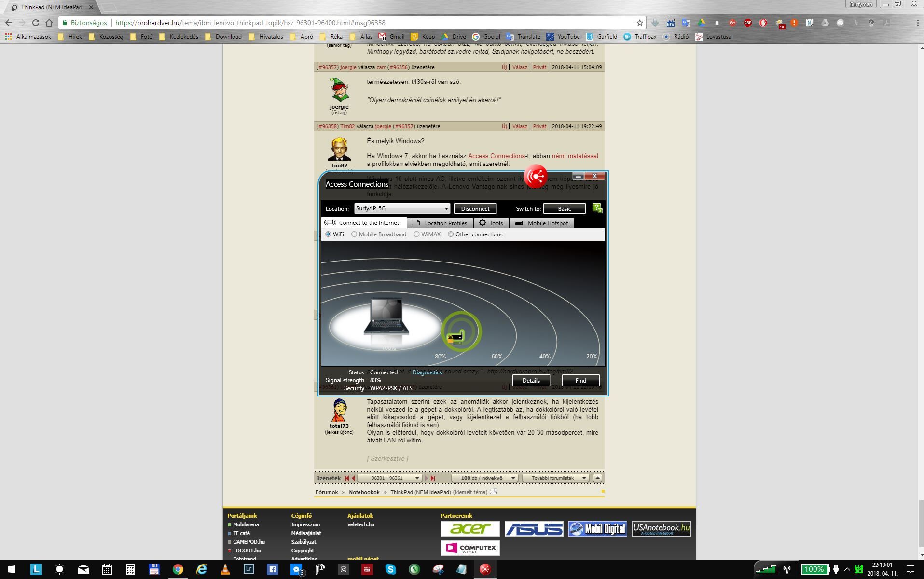The width and height of the screenshot is (924, 579).
Task: Switch to Basic view
Action: coord(564,209)
